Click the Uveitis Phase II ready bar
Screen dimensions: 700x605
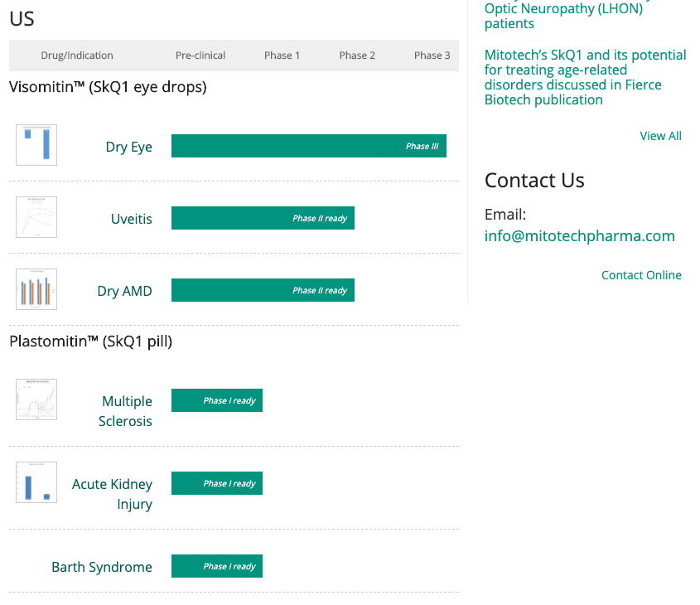point(263,218)
